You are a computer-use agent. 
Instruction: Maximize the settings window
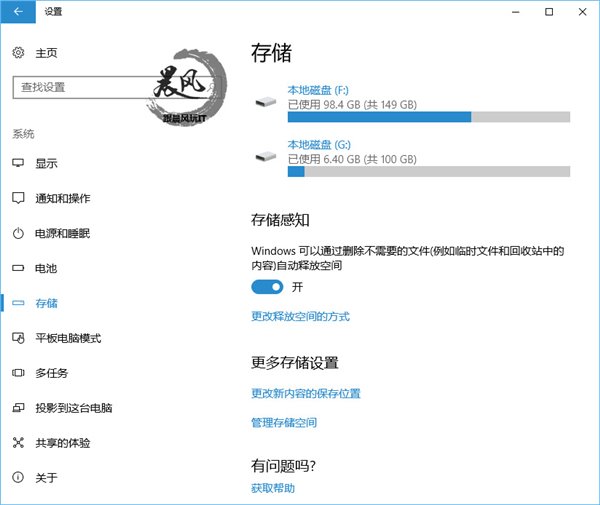549,11
